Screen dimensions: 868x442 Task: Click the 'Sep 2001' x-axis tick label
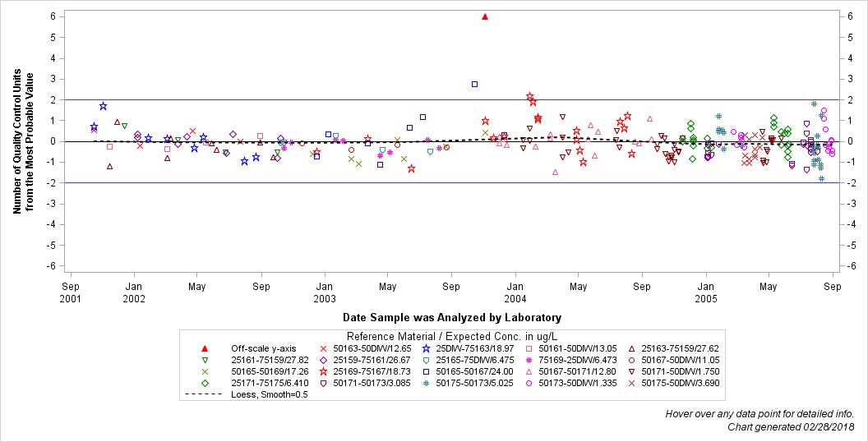pos(71,292)
